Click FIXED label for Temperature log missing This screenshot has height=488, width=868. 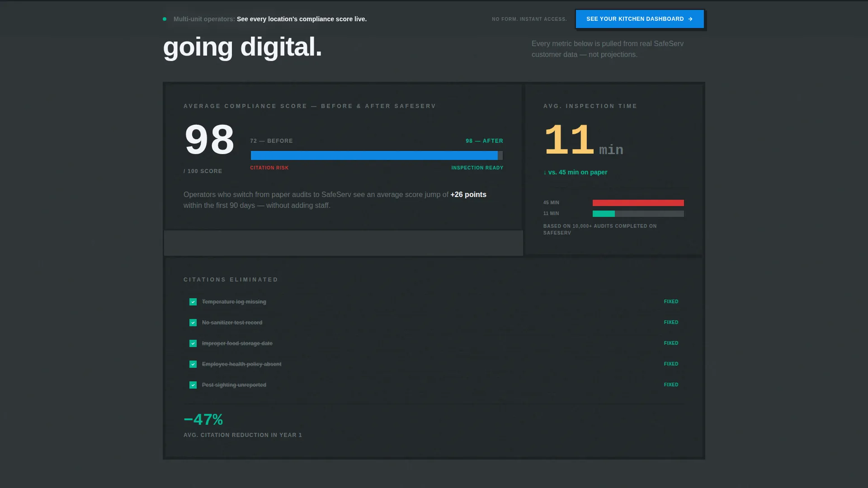[x=671, y=301]
